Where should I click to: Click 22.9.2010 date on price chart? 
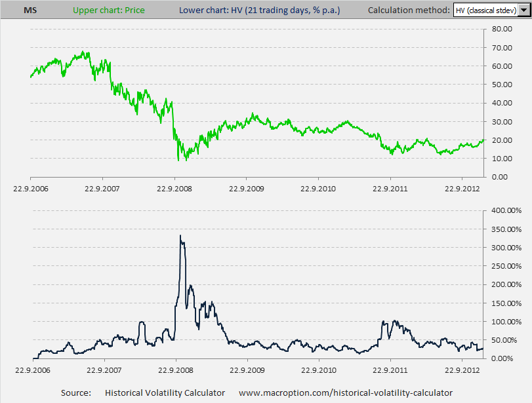[318, 189]
